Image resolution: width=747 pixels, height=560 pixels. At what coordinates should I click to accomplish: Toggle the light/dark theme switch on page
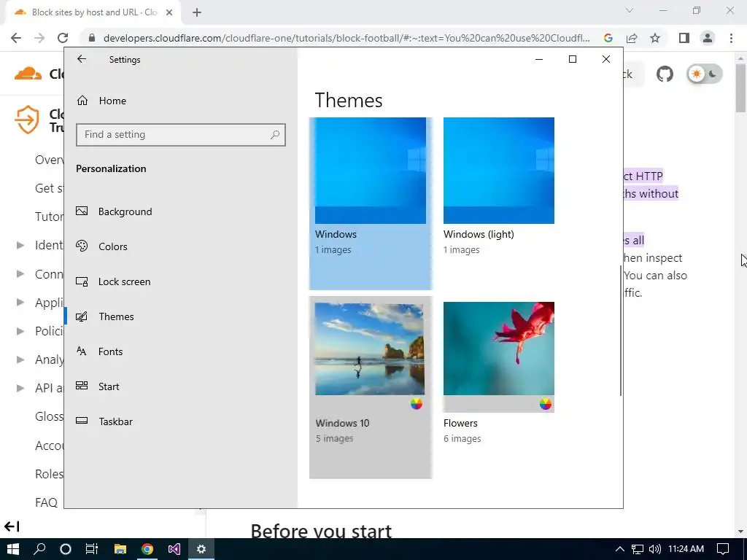[705, 74]
